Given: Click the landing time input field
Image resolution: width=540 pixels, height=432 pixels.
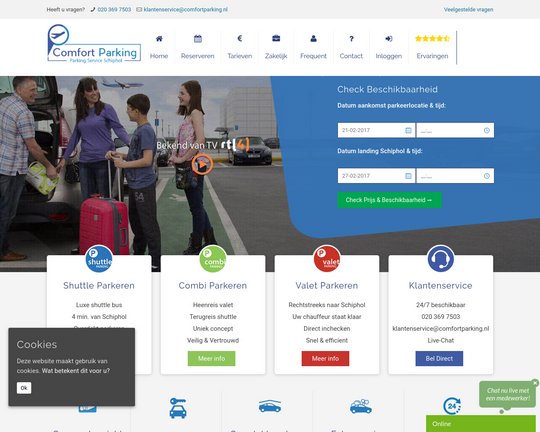Looking at the screenshot, I should coord(455,176).
